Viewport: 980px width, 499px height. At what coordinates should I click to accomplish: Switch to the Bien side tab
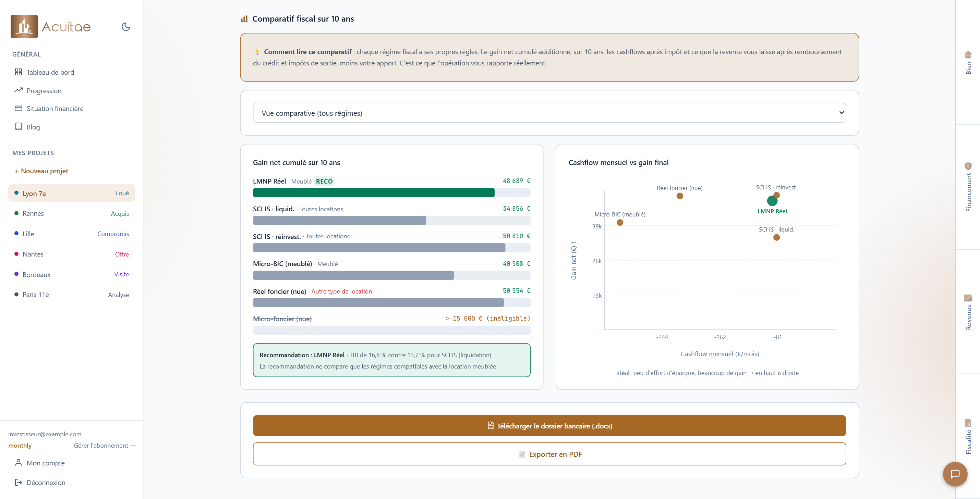click(968, 62)
